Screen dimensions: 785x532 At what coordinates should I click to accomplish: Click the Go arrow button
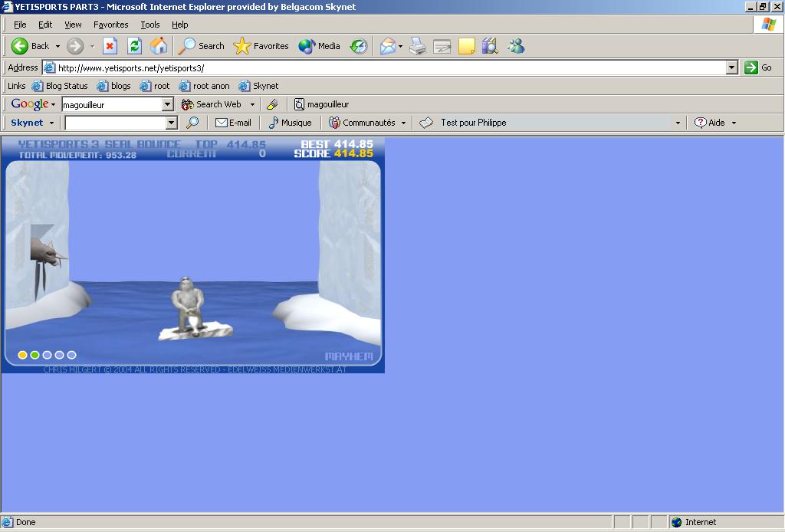pyautogui.click(x=758, y=67)
